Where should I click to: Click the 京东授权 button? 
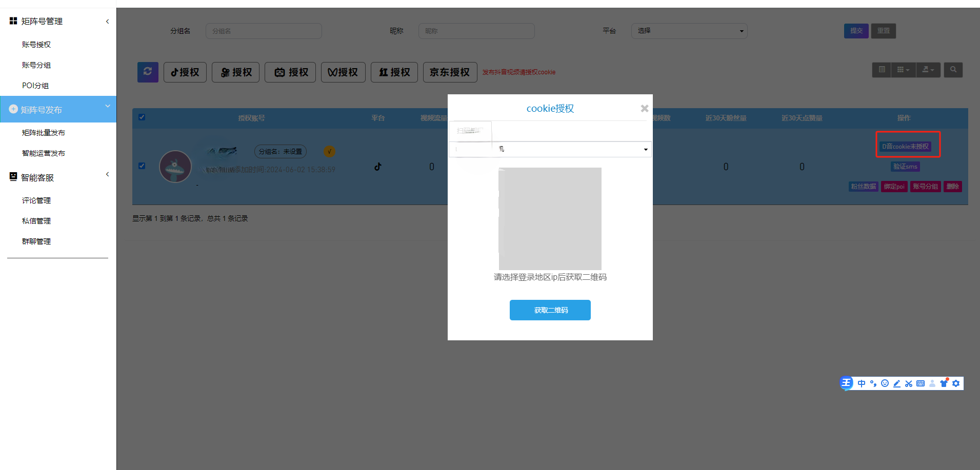coord(450,72)
